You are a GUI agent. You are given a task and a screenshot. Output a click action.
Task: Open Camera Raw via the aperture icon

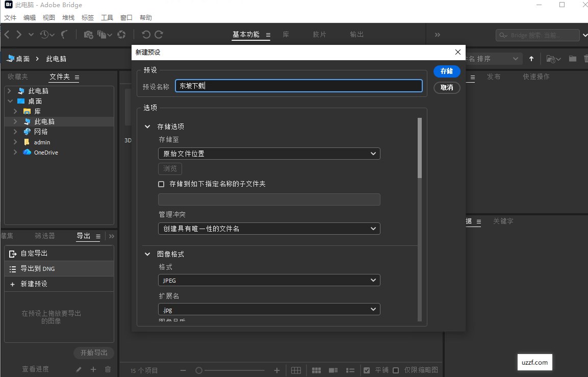coord(121,34)
